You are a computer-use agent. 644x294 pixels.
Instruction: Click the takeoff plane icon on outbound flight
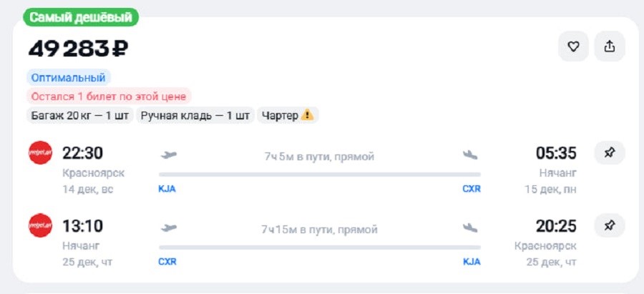pyautogui.click(x=169, y=155)
